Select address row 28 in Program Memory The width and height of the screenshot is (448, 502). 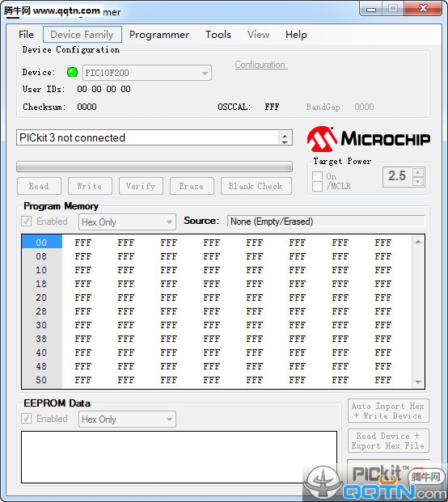click(x=41, y=311)
